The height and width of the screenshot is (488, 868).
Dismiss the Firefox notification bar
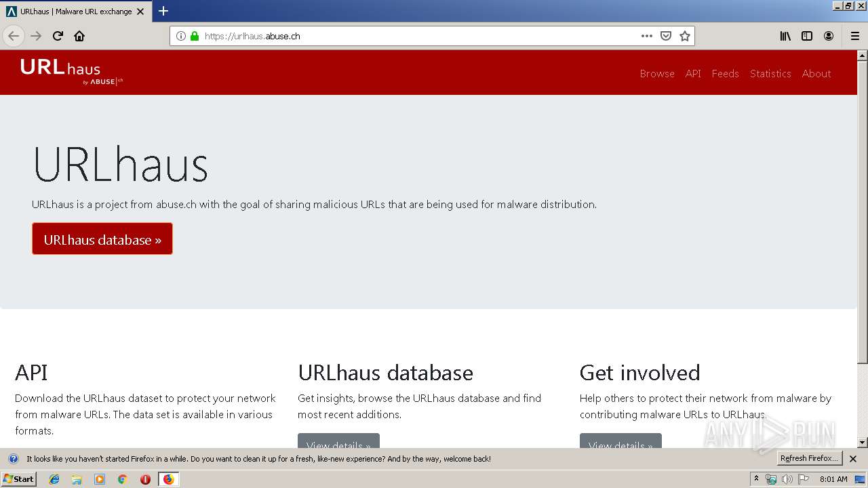point(853,459)
